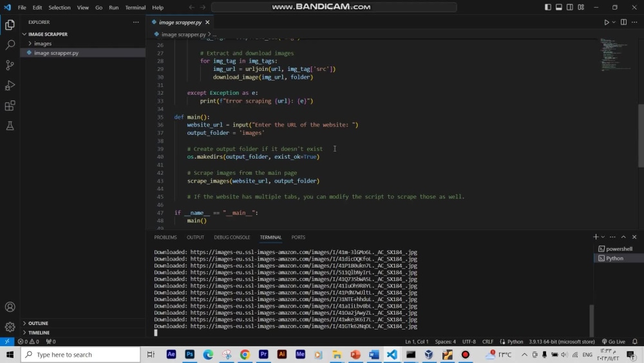This screenshot has height=363, width=644.
Task: Toggle Go Live server in status bar
Action: click(x=613, y=342)
